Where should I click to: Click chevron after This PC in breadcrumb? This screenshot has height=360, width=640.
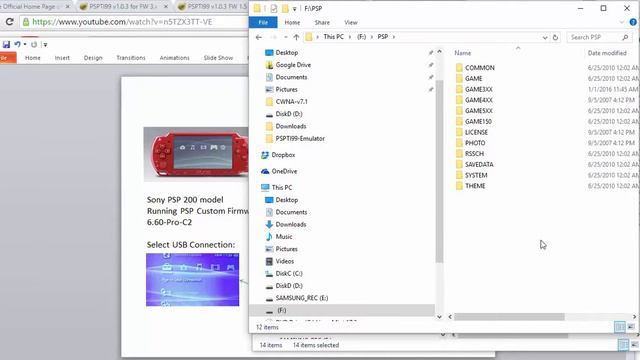(x=350, y=37)
